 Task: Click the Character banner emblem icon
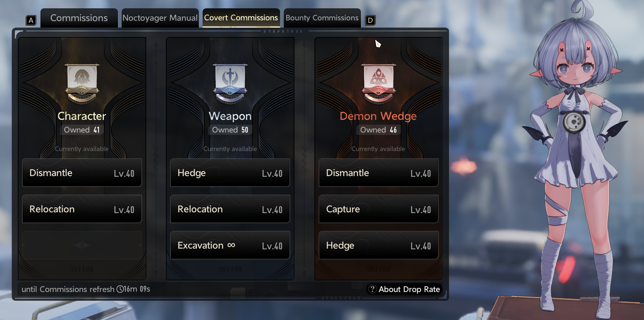(x=82, y=83)
